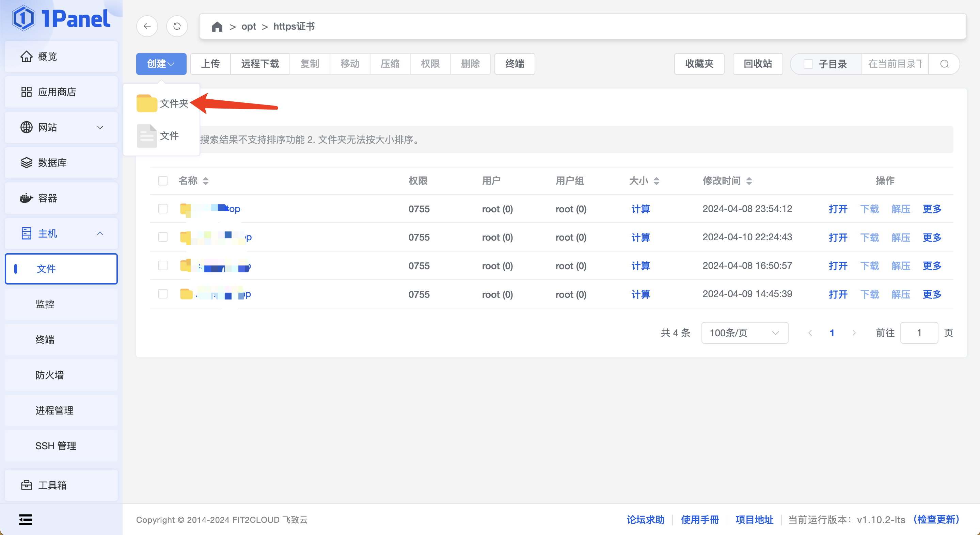Viewport: 980px width, 535px height.
Task: Open the 监控 monitoring sidebar item
Action: [61, 304]
